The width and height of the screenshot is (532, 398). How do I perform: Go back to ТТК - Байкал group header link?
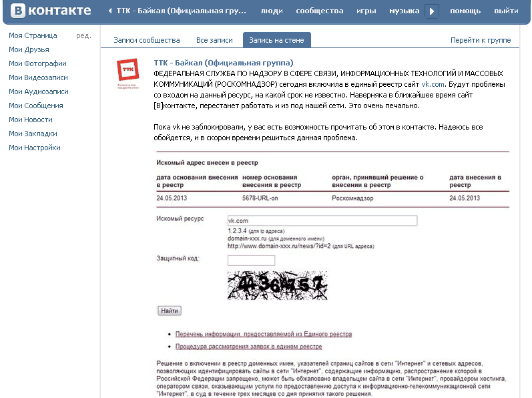point(177,11)
